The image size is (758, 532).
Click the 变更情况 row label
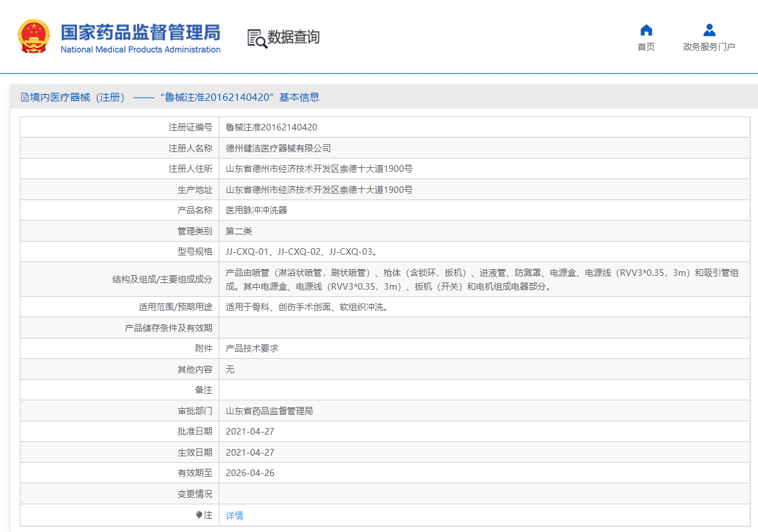coord(195,494)
